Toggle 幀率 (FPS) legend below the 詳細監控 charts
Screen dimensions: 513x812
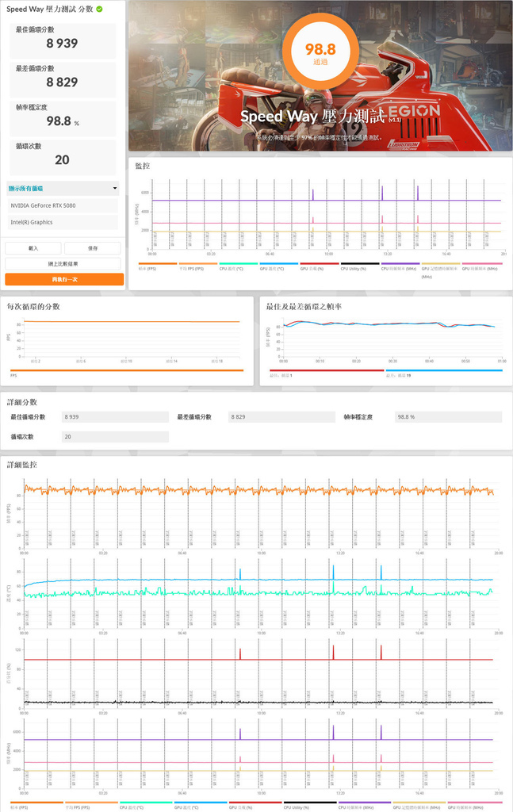36,805
